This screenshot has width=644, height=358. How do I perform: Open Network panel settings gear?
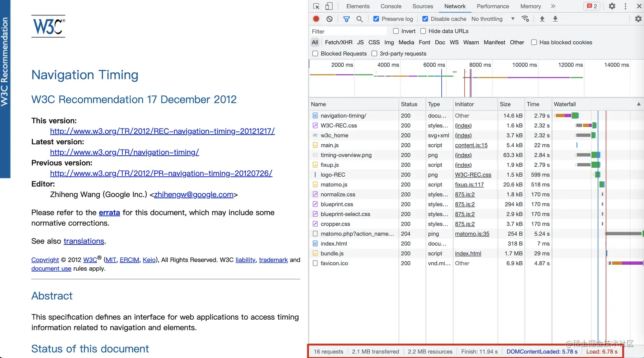point(638,19)
